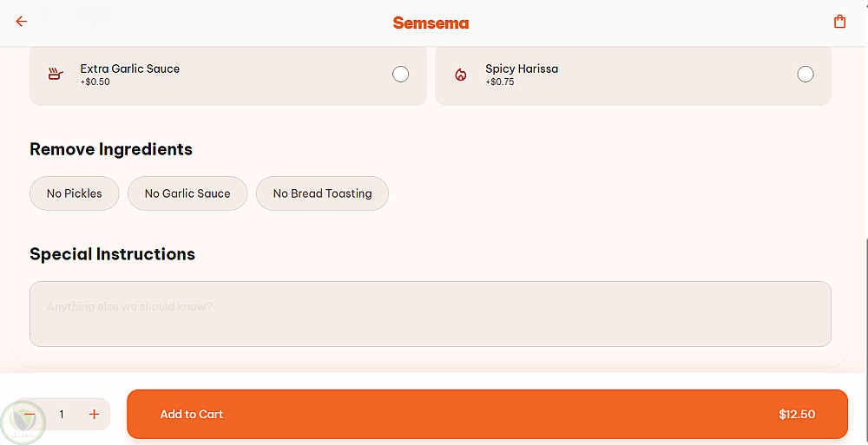The height and width of the screenshot is (445, 868).
Task: Select the Extra Garlic Sauce radio button
Action: pyautogui.click(x=400, y=75)
